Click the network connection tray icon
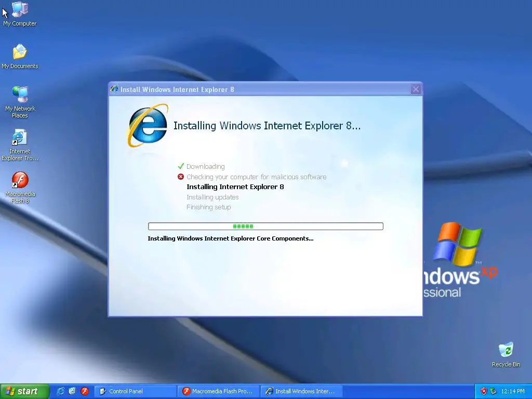532x399 pixels. [x=493, y=391]
